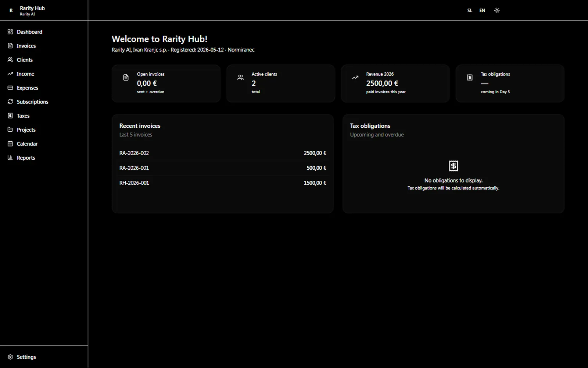
Task: Click the Open invoices summary card
Action: 166,84
